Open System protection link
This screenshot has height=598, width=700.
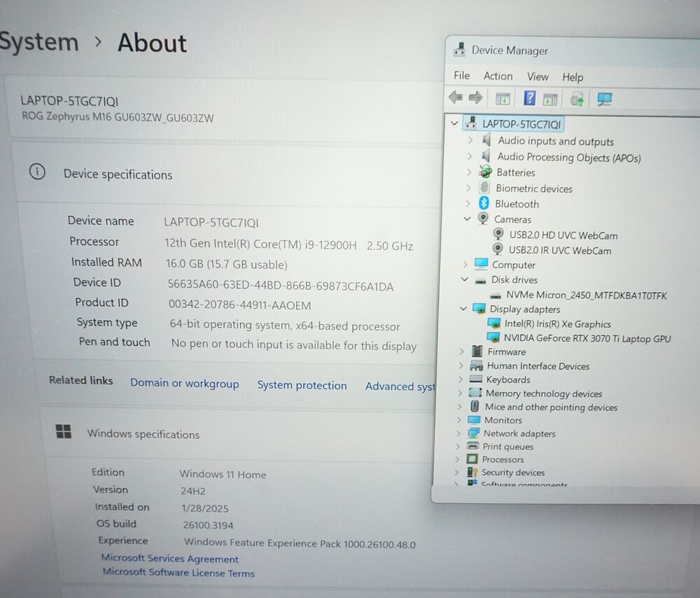tap(302, 385)
